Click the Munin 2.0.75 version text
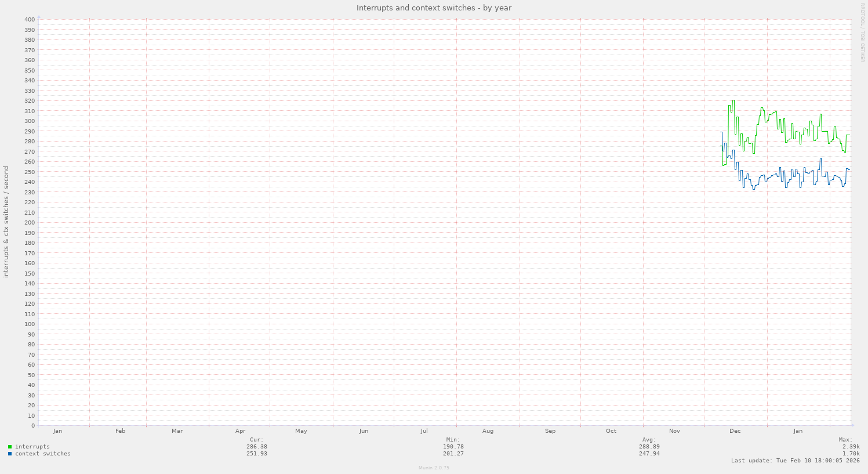 (x=434, y=468)
